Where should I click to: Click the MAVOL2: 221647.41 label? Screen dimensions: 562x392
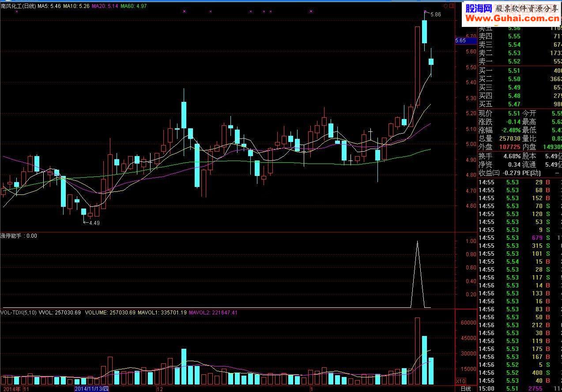[x=213, y=313]
